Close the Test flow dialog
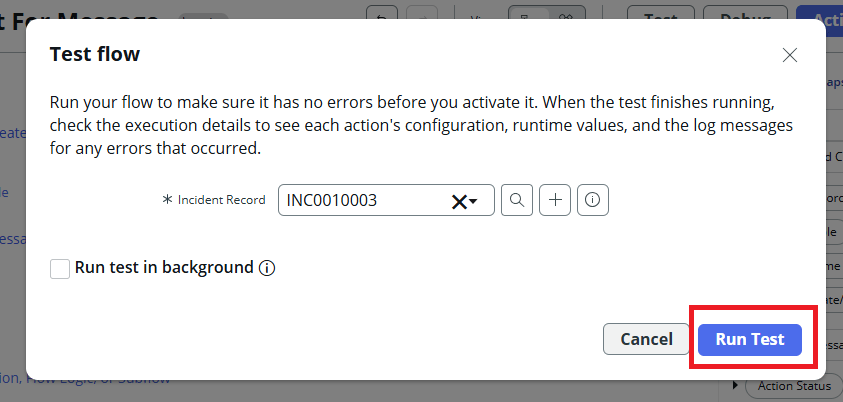 click(x=790, y=55)
